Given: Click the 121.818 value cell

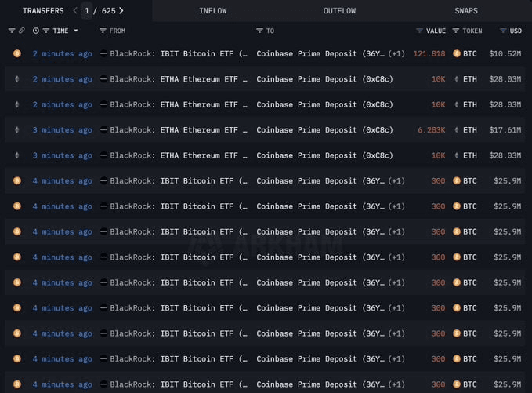Looking at the screenshot, I should (x=429, y=53).
